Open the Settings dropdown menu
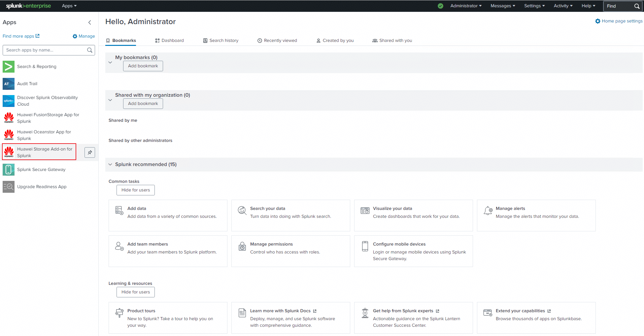Image resolution: width=644 pixels, height=336 pixels. pyautogui.click(x=534, y=6)
